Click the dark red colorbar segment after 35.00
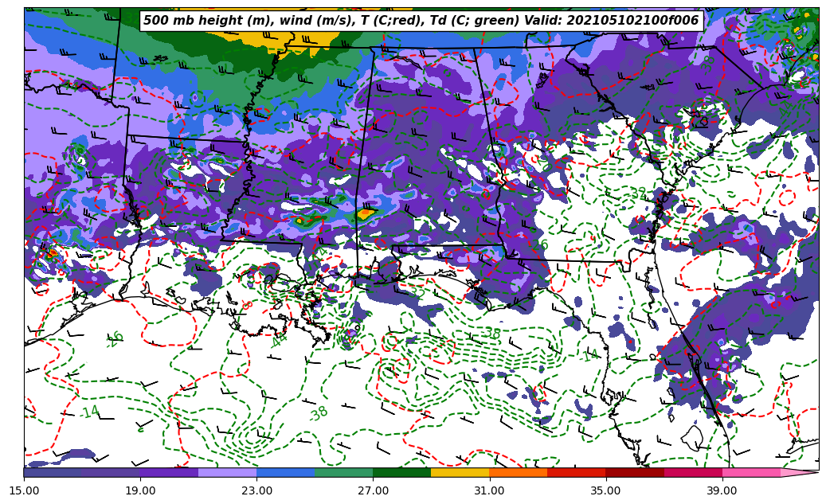The height and width of the screenshot is (504, 826). (x=634, y=472)
